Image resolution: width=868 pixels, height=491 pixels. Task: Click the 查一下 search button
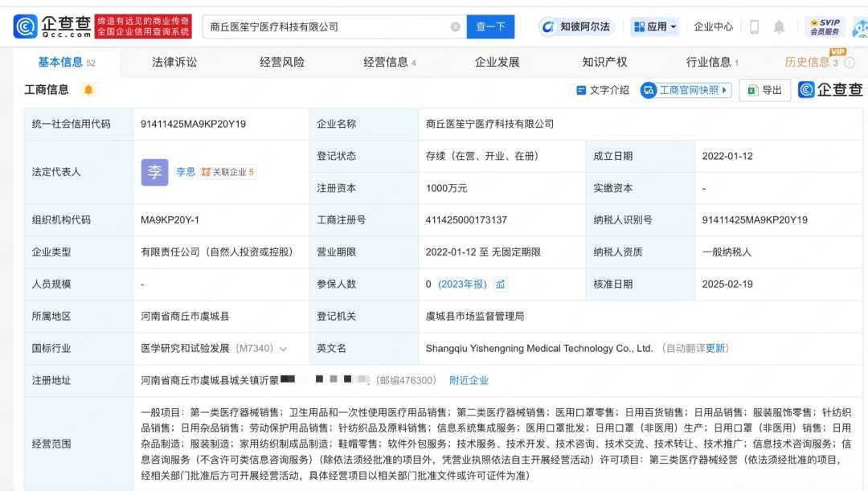point(490,27)
